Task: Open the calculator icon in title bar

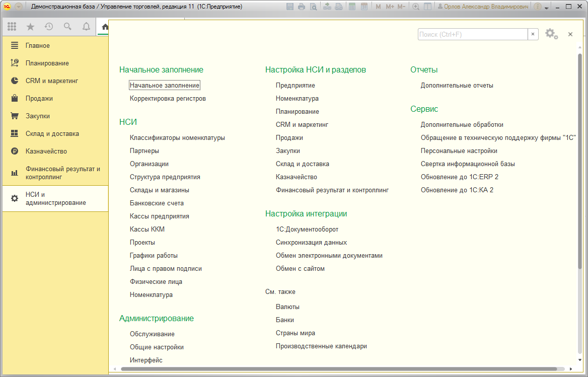Action: pyautogui.click(x=352, y=7)
